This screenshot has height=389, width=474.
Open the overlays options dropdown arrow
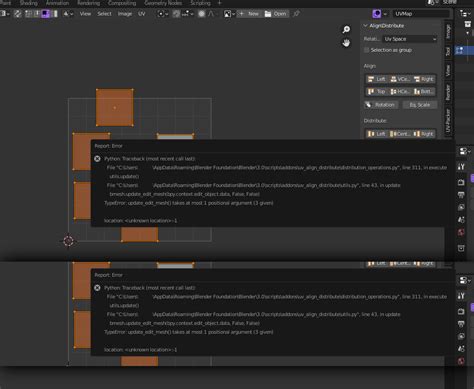pyautogui.click(x=385, y=14)
